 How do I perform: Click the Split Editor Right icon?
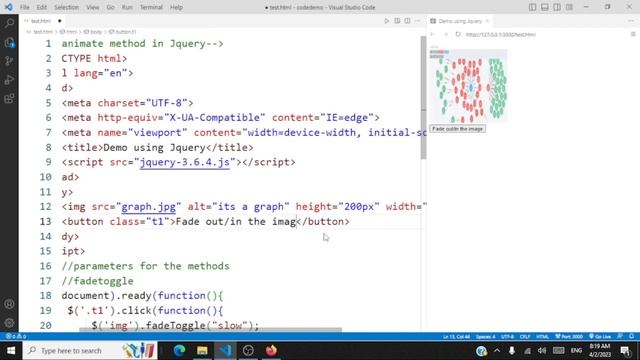tap(407, 21)
